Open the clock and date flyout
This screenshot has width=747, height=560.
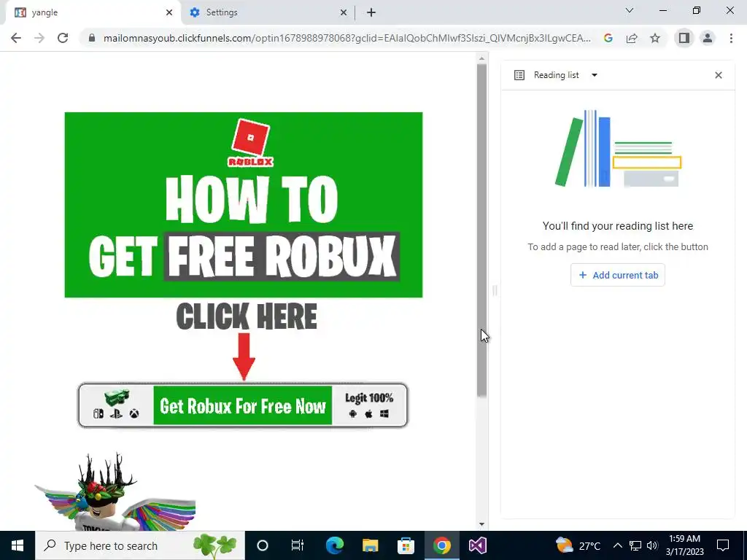coord(684,545)
